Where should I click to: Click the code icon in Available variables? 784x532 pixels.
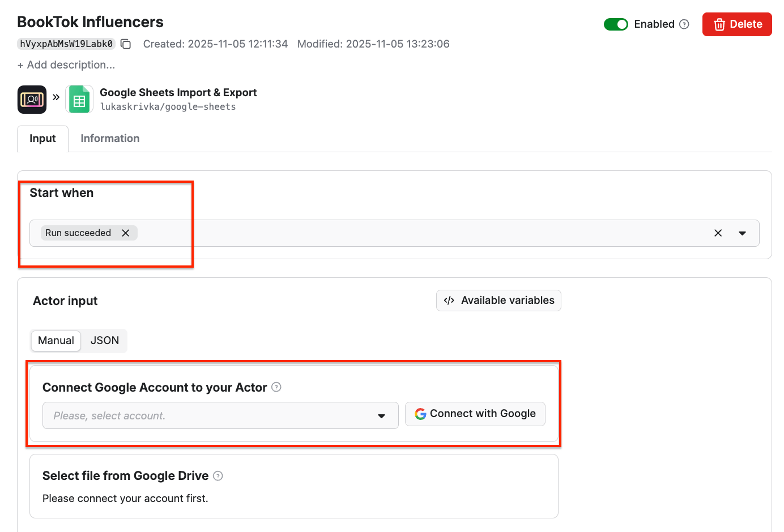click(x=449, y=301)
